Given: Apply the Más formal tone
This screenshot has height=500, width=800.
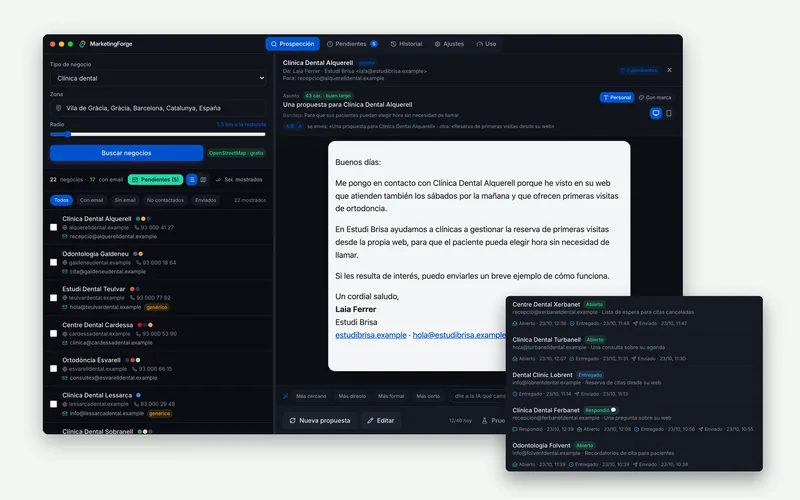Looking at the screenshot, I should (x=391, y=396).
